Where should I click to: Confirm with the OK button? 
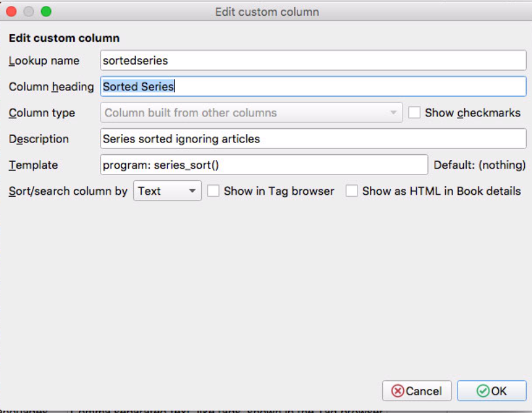[491, 391]
